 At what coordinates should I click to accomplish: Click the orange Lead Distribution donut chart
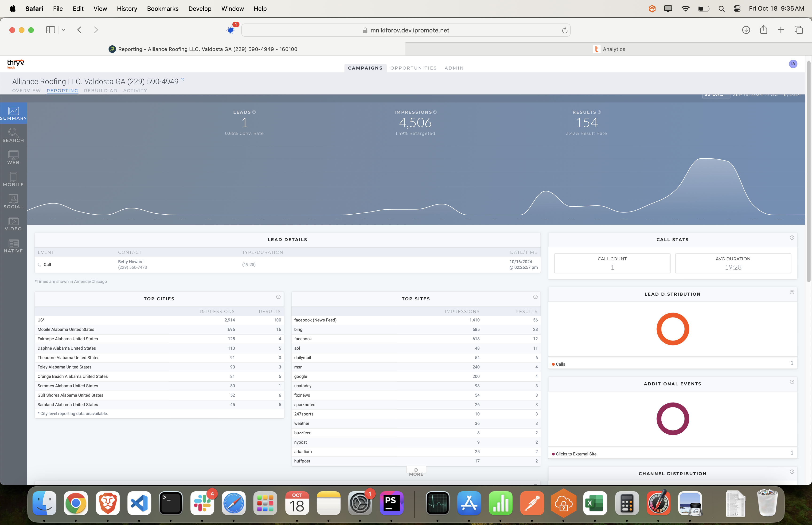(x=673, y=329)
